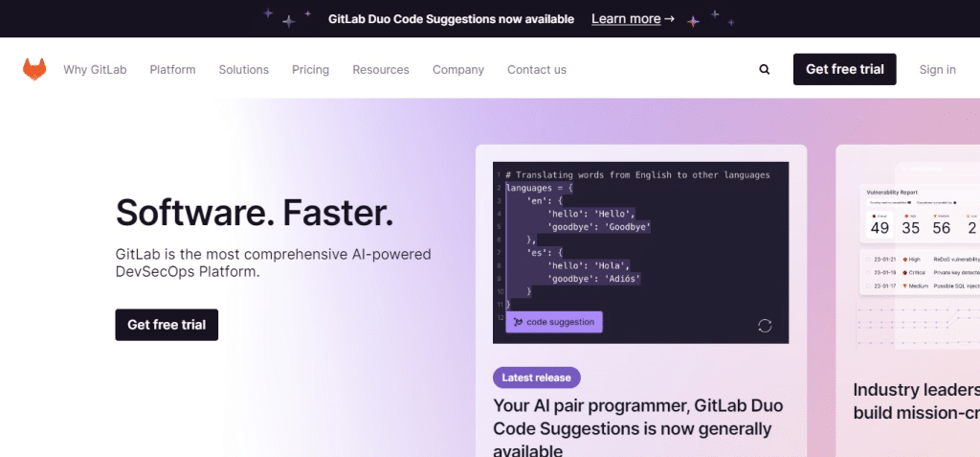This screenshot has width=980, height=457.
Task: Click the code suggestion button
Action: coord(554,322)
